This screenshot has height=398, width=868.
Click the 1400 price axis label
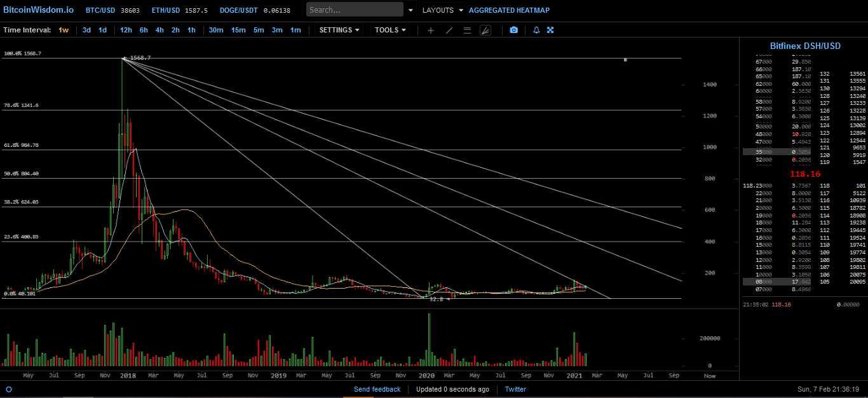(x=710, y=85)
